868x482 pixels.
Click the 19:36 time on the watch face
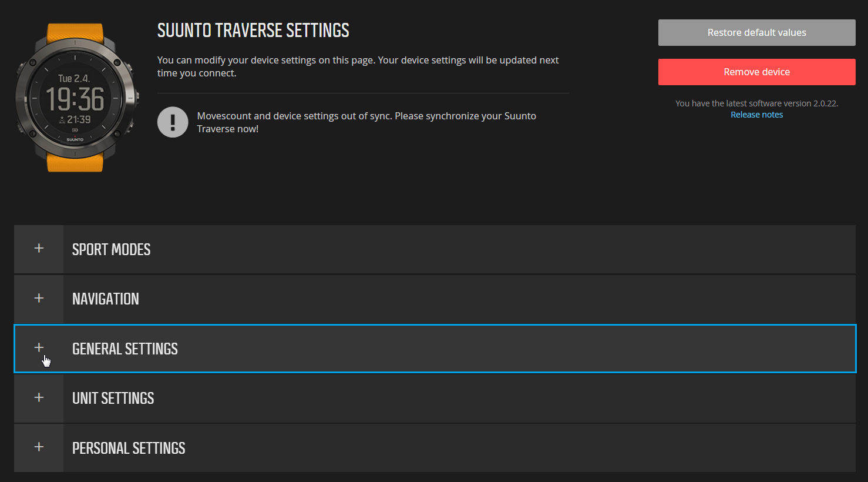(75, 99)
